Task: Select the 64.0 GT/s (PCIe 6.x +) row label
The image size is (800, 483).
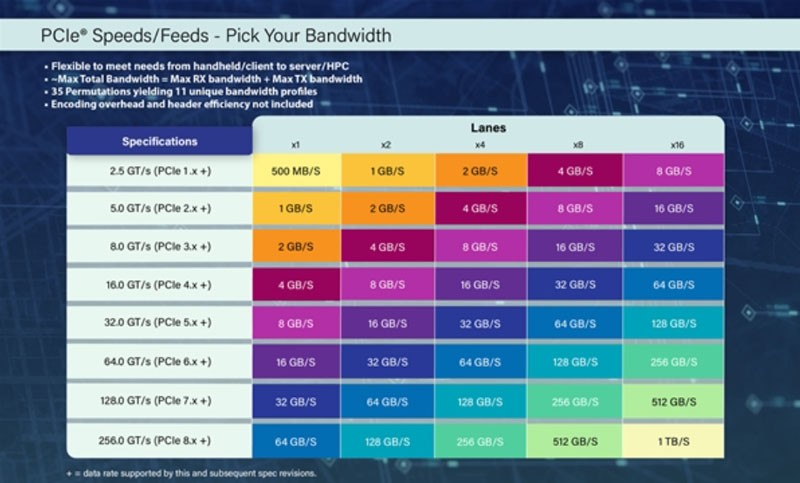Action: (160, 362)
